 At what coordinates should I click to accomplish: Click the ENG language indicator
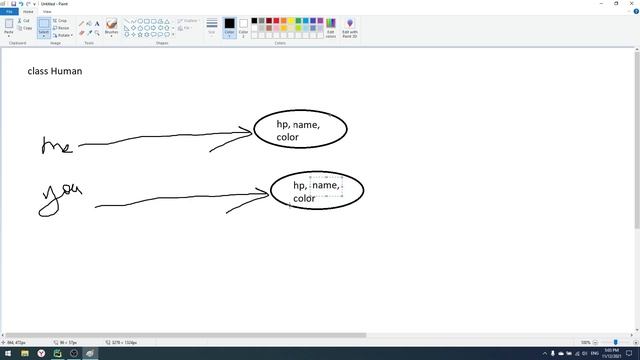(595, 353)
